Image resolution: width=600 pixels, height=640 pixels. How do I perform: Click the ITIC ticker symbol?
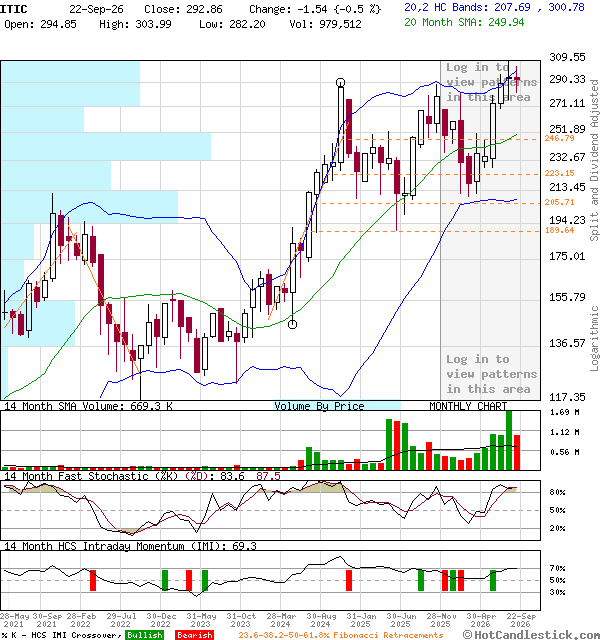tap(13, 9)
